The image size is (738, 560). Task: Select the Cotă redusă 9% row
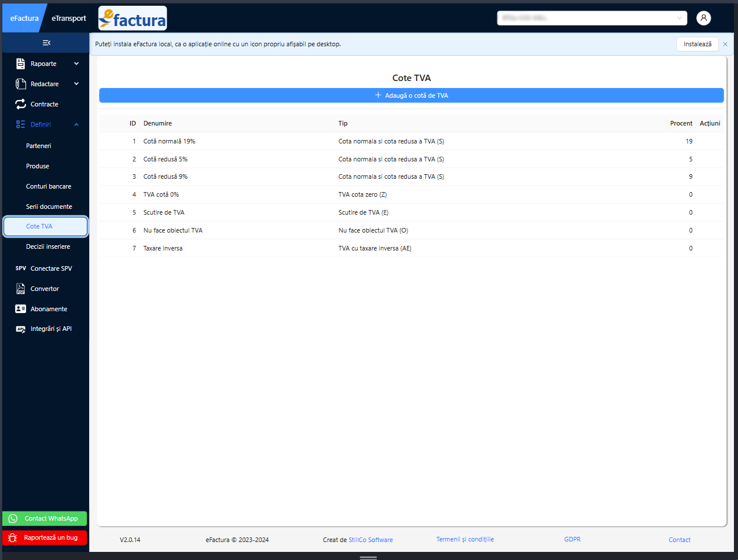[x=412, y=176]
